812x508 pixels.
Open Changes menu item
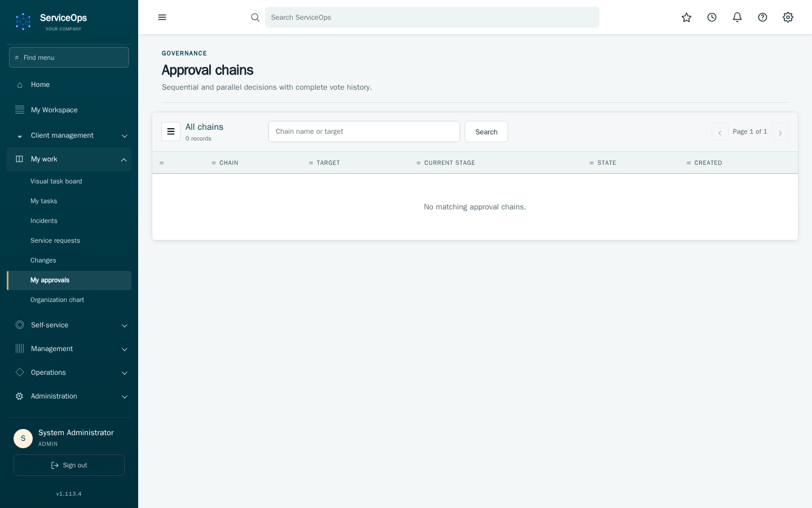tap(69, 260)
